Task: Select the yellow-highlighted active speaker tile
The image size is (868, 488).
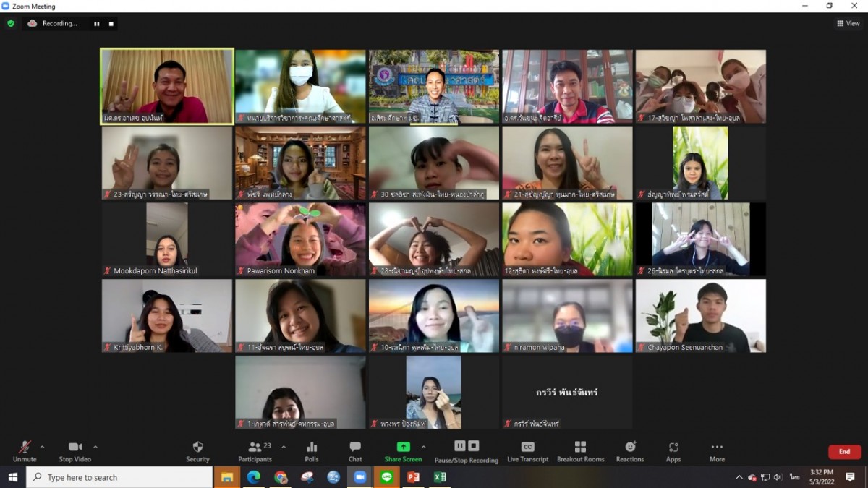Action: coord(167,86)
